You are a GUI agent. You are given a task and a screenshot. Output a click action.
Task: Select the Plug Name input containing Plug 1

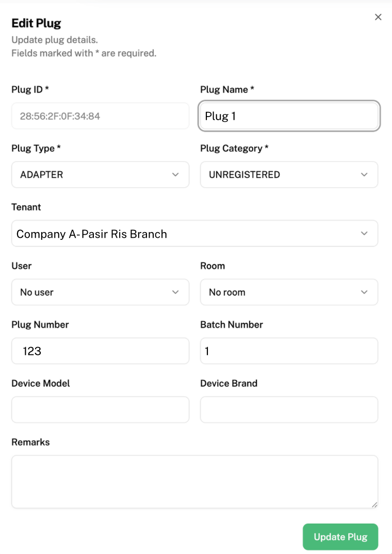(289, 116)
